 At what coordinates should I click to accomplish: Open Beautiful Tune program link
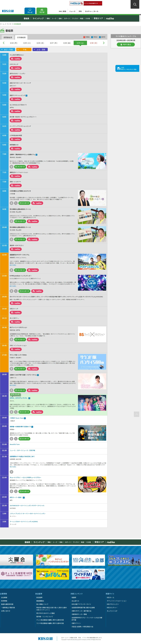click(15, 444)
